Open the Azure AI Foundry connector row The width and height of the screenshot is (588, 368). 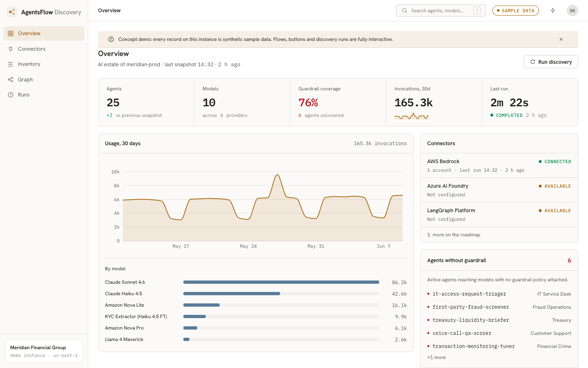coord(499,190)
